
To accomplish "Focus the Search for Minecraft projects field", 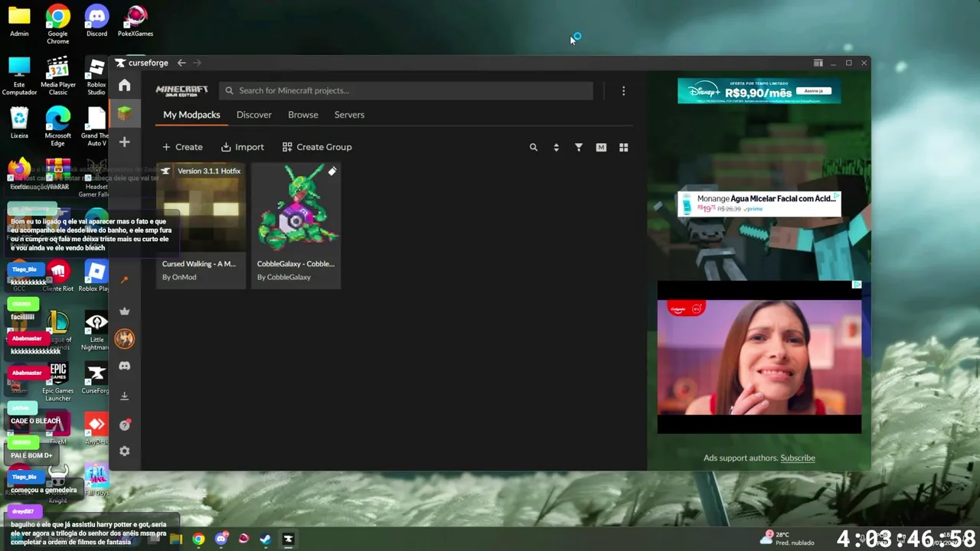I will tap(406, 90).
